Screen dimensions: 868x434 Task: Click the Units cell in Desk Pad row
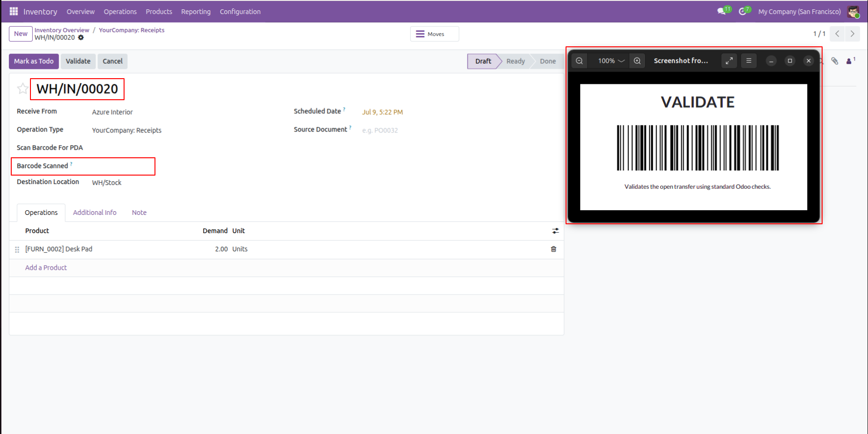tap(240, 249)
